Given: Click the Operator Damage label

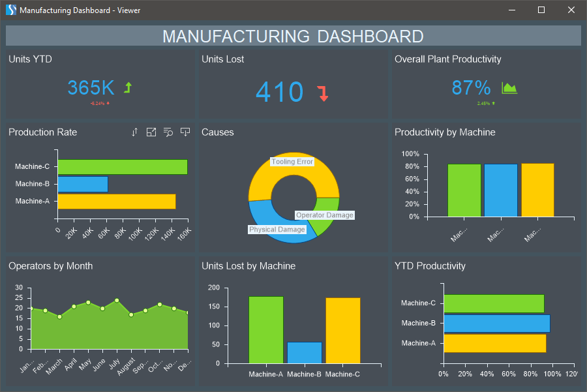Looking at the screenshot, I should click(x=324, y=215).
